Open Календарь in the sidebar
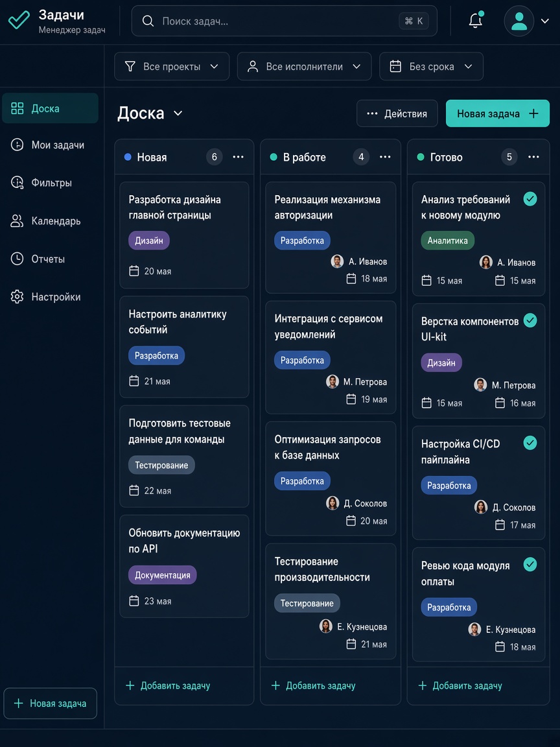This screenshot has width=560, height=747. click(x=50, y=220)
